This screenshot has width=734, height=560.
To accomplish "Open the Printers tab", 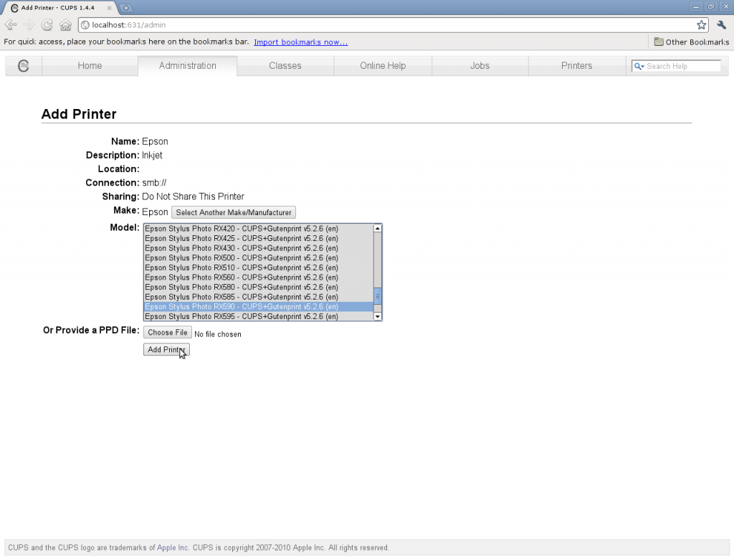I will tap(577, 66).
